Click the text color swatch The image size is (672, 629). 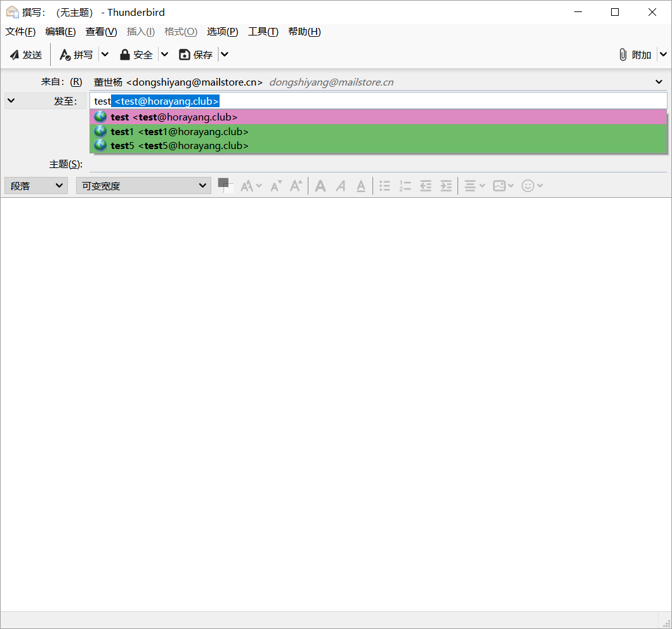(x=225, y=185)
